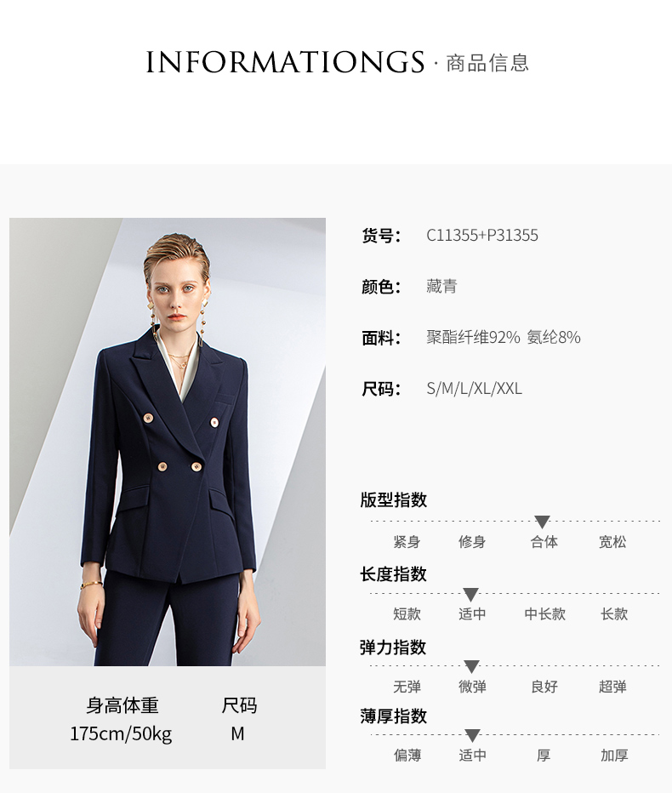
Task: Pick the 良好 elasticity label
Action: (544, 687)
